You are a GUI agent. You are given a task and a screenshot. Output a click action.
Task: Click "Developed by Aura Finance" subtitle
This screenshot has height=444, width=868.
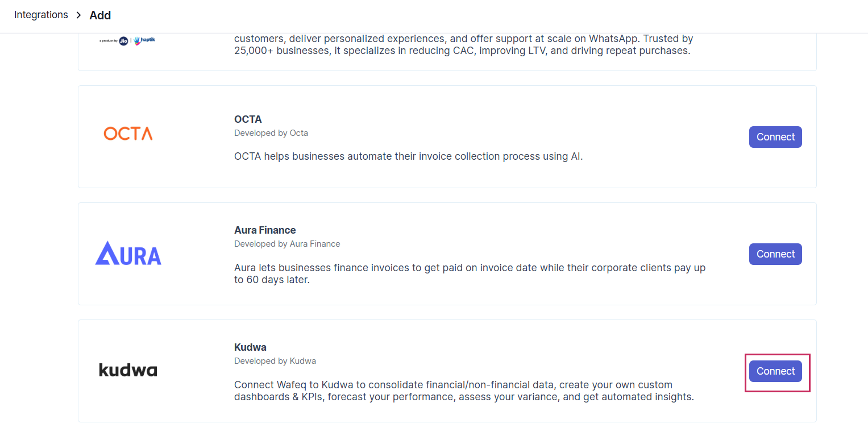click(287, 244)
